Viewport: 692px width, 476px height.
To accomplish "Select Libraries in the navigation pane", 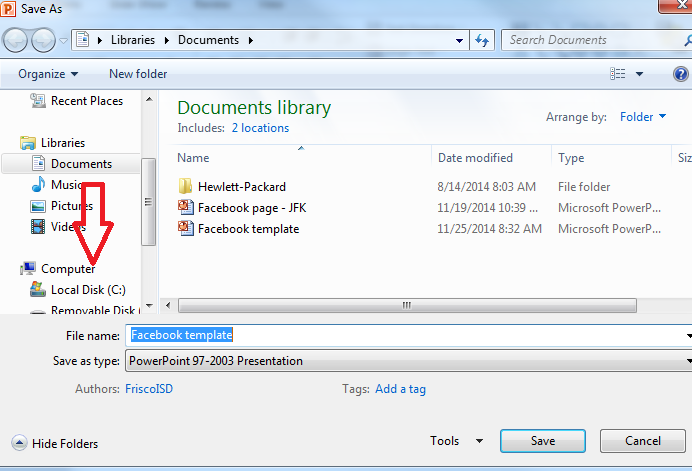I will point(63,143).
